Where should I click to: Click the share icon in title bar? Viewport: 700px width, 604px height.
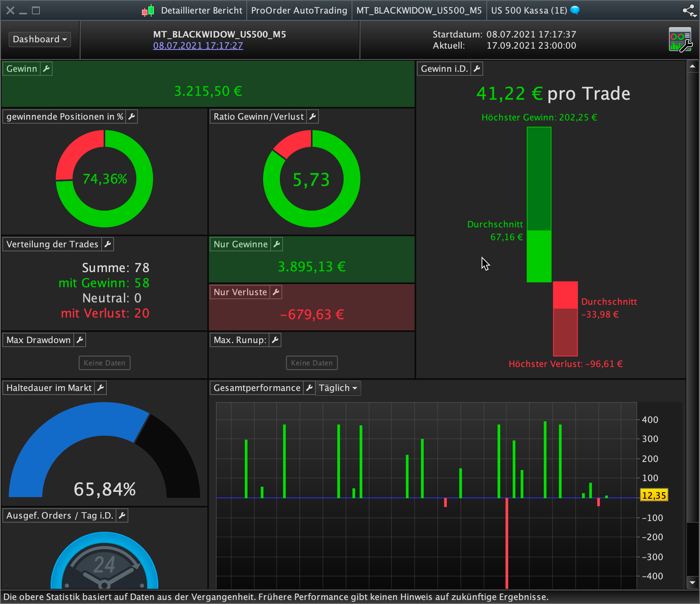point(690,10)
